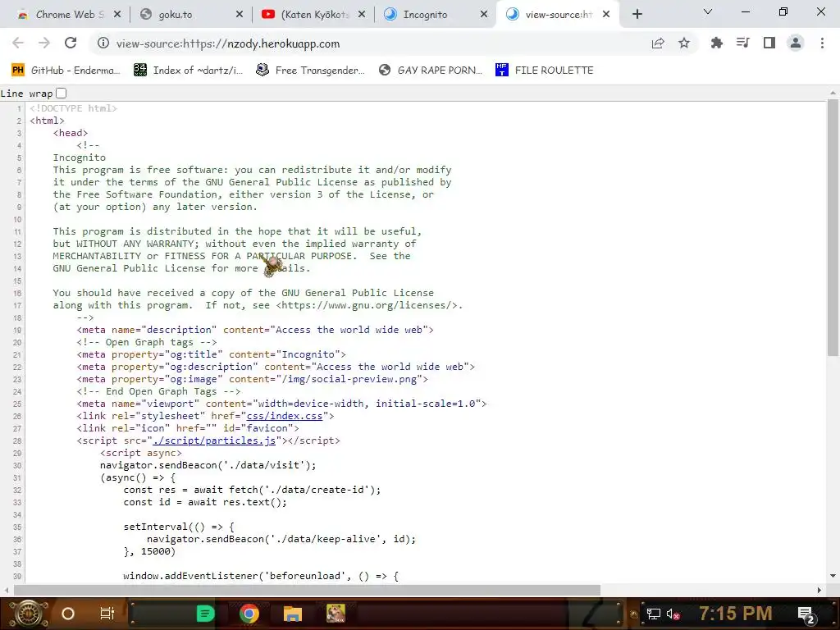Open the GitHub - Enderma... bookmark
Screen dimensions: 840x630
(66, 71)
